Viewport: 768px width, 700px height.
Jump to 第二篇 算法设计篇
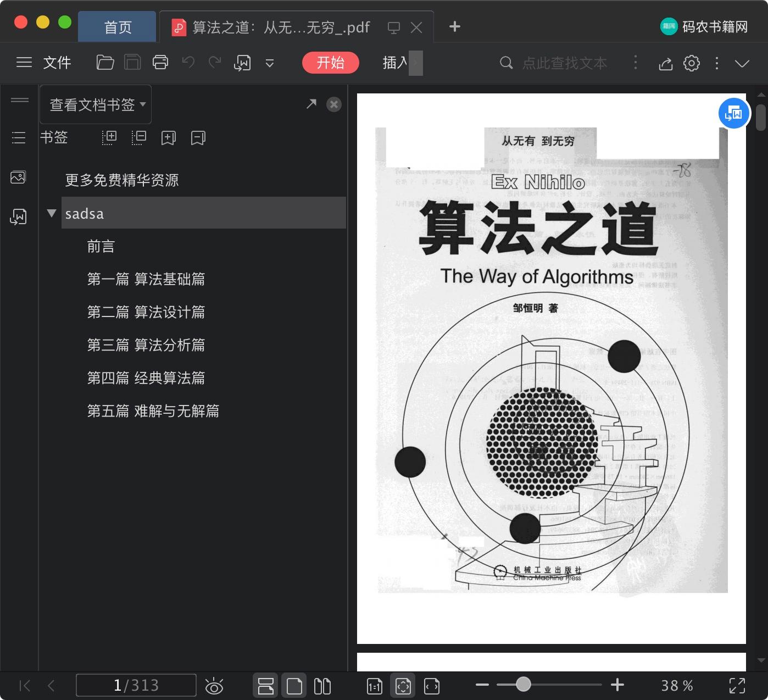pos(146,312)
